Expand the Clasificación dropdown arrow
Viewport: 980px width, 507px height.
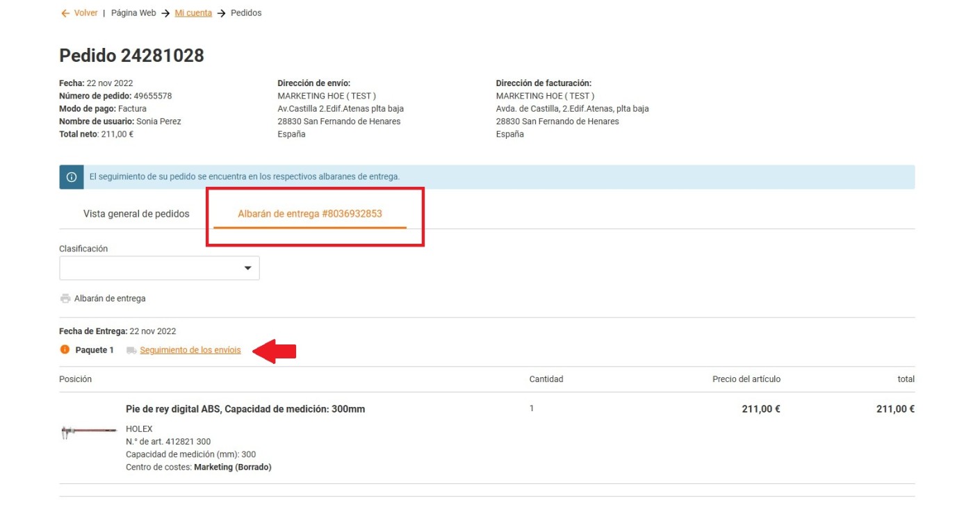(x=247, y=268)
